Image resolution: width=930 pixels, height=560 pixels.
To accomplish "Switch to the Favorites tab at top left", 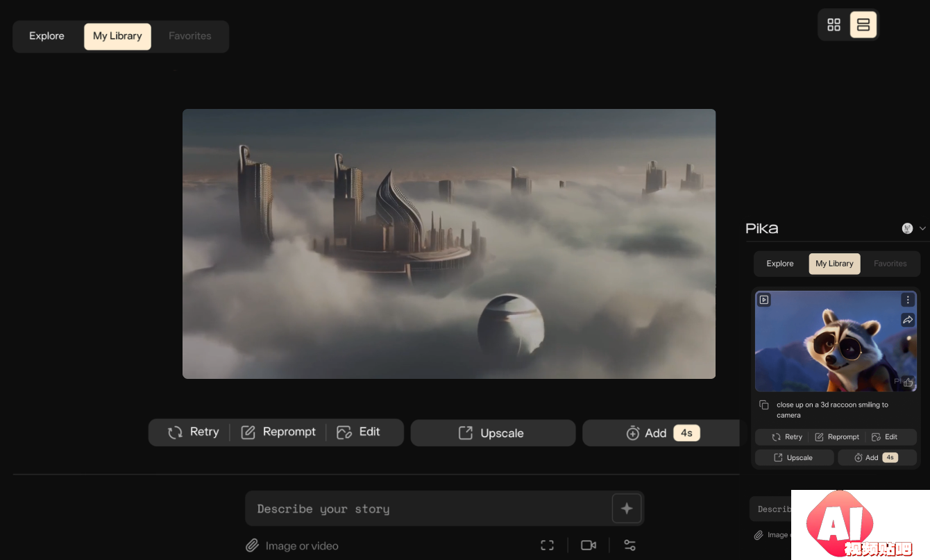I will tap(189, 36).
